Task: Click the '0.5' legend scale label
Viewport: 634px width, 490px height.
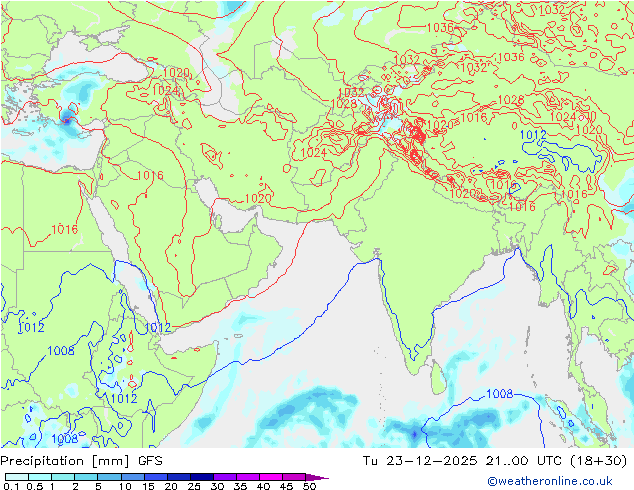Action: (35, 486)
